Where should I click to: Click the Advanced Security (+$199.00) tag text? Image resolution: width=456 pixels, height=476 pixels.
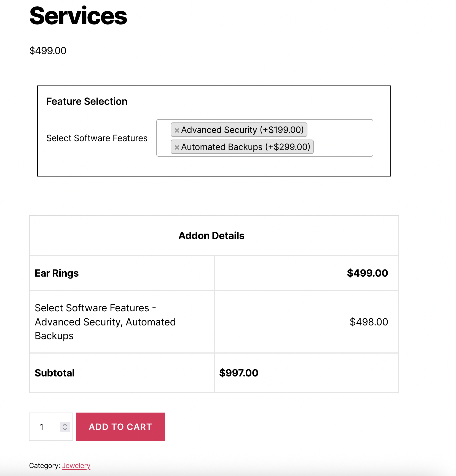[x=242, y=130]
